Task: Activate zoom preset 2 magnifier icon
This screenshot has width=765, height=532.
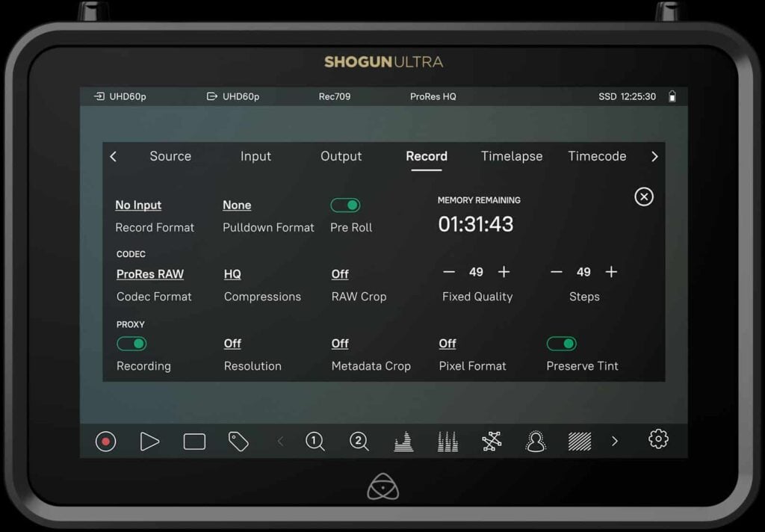Action: coord(359,442)
